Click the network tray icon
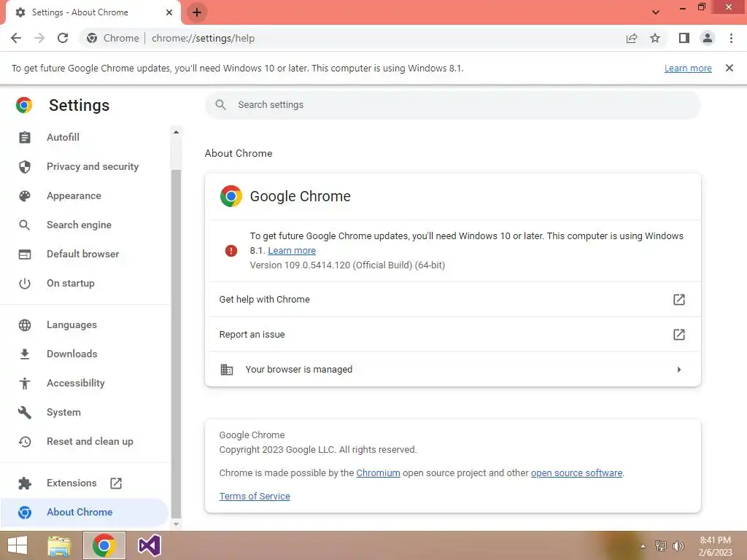This screenshot has width=747, height=560. pyautogui.click(x=661, y=546)
